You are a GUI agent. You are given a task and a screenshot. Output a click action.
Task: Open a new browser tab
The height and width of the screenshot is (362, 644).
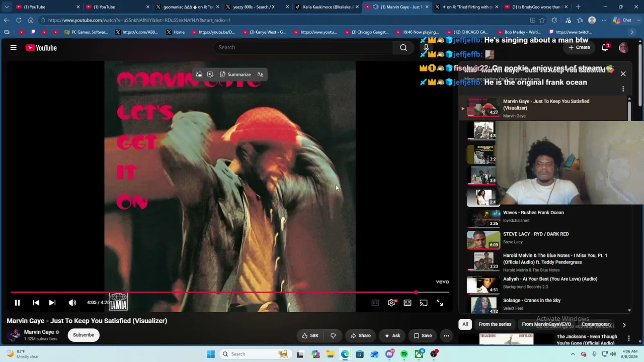click(578, 7)
